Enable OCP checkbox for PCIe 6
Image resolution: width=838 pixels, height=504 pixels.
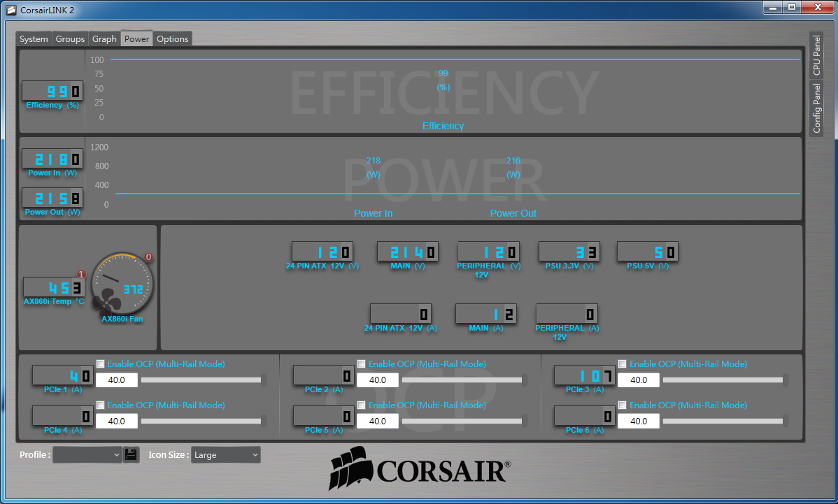(622, 405)
